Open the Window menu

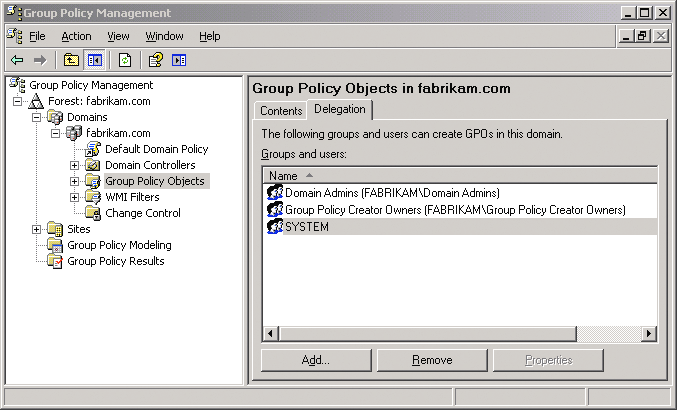tap(164, 36)
